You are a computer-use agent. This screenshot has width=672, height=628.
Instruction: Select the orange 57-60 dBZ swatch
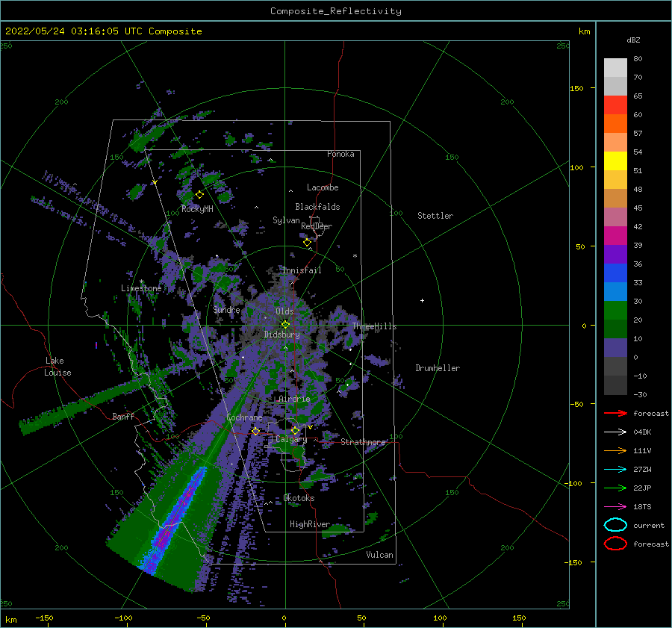(x=615, y=124)
